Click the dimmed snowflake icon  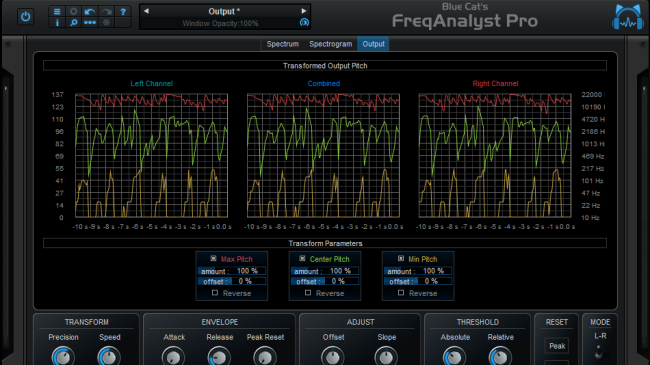click(107, 22)
